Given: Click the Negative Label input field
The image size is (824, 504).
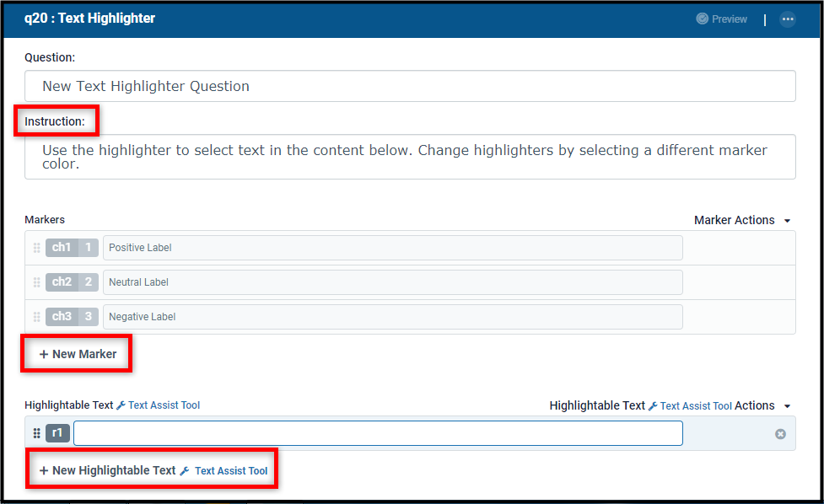Looking at the screenshot, I should 392,317.
